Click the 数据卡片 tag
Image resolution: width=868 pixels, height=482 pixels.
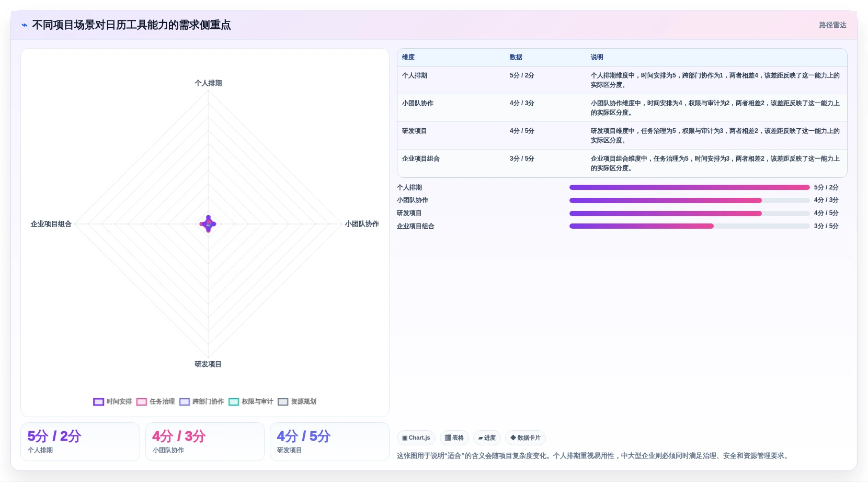[526, 438]
